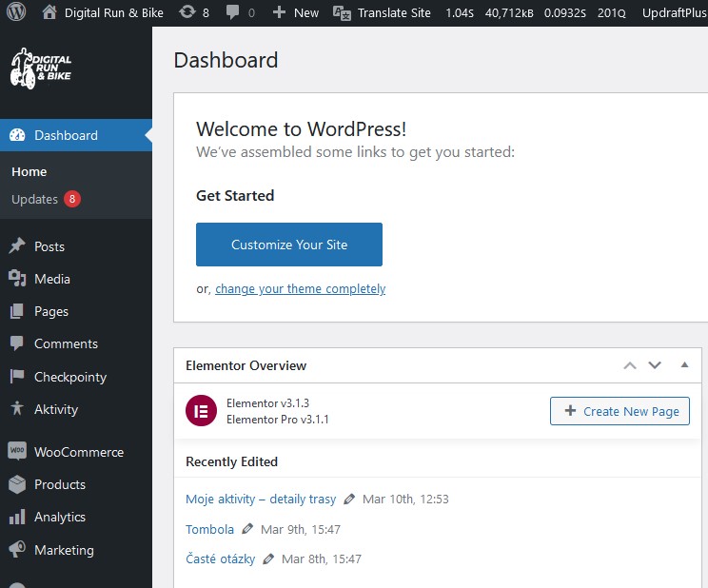The height and width of the screenshot is (588, 708).
Task: Open the Časté otázky recently edited link
Action: pyautogui.click(x=221, y=559)
